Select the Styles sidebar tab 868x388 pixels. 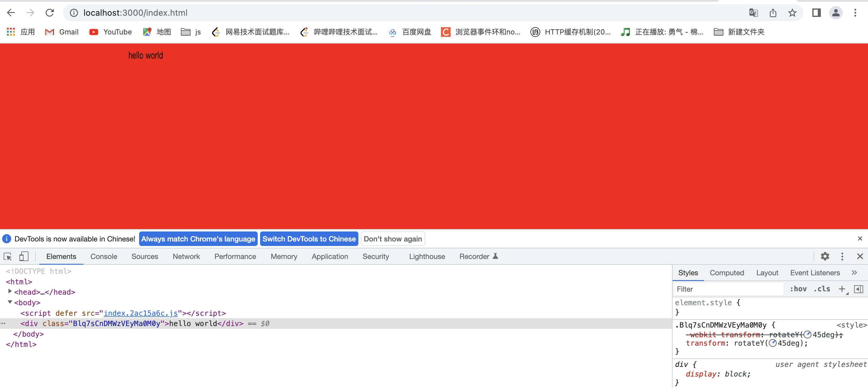click(x=688, y=273)
